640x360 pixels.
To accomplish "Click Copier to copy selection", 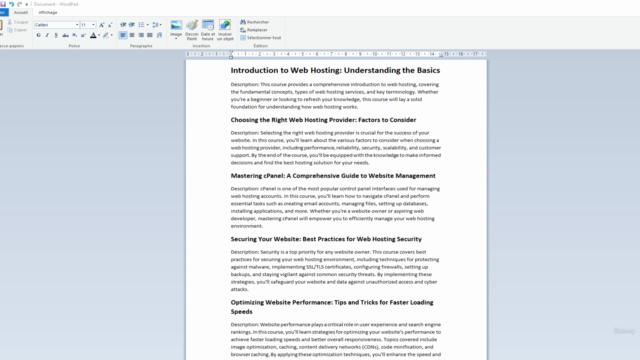I will click(x=18, y=30).
